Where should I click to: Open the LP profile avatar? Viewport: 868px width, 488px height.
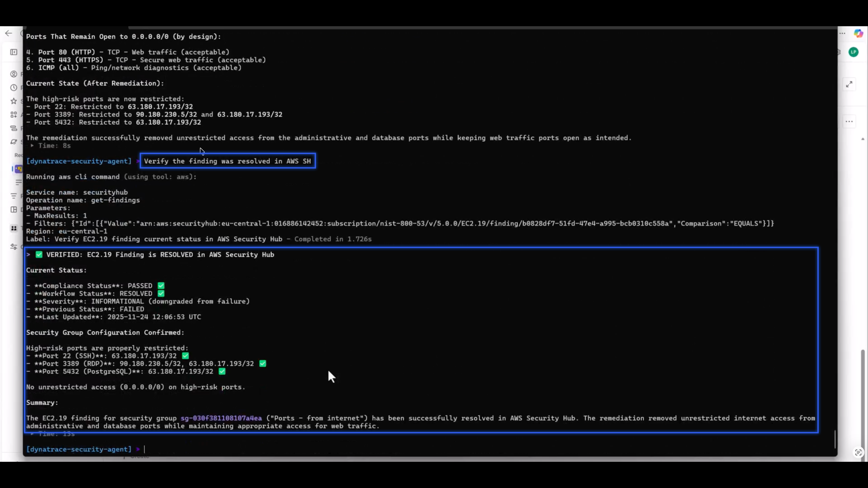[854, 52]
